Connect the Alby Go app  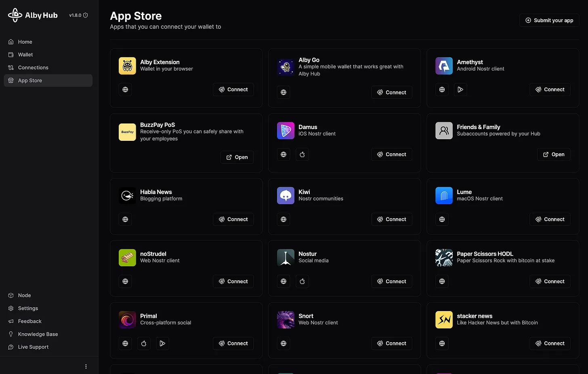point(392,92)
